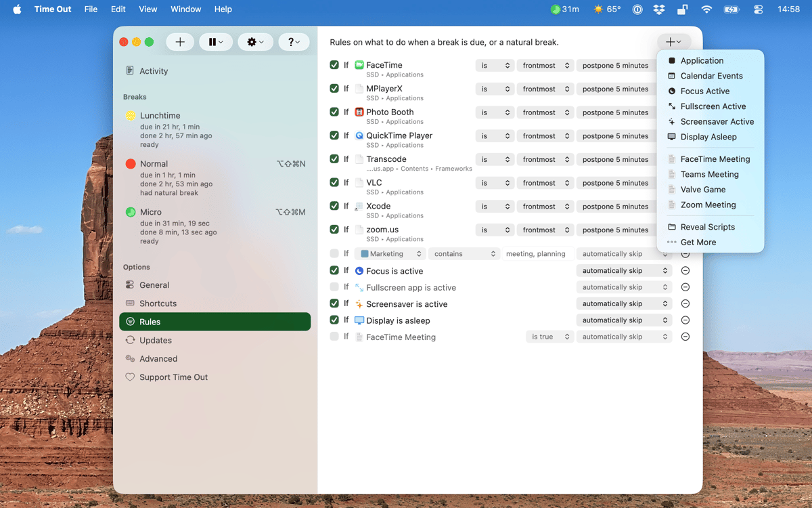Open the pause breaks toolbar menu
This screenshot has width=812, height=508.
click(x=216, y=42)
